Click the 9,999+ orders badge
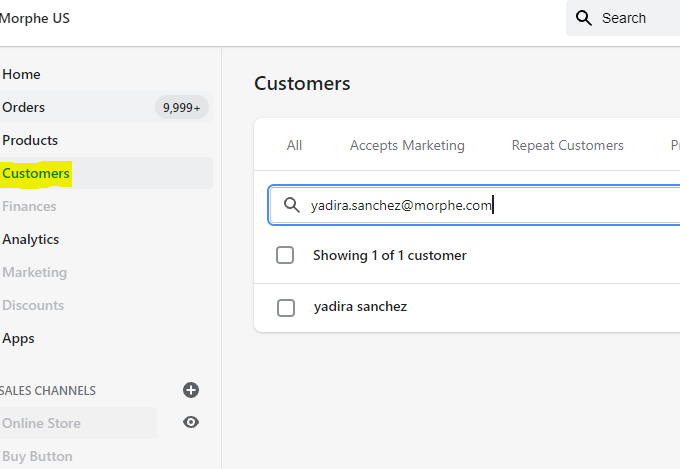Viewport: 680px width, 469px height. [x=181, y=107]
